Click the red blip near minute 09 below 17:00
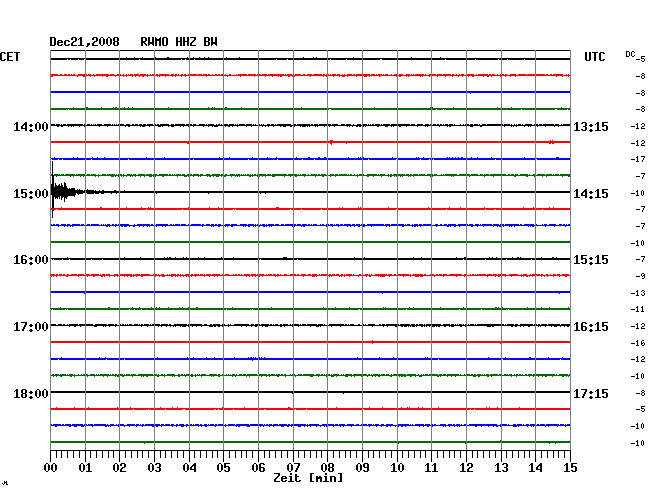 [373, 342]
